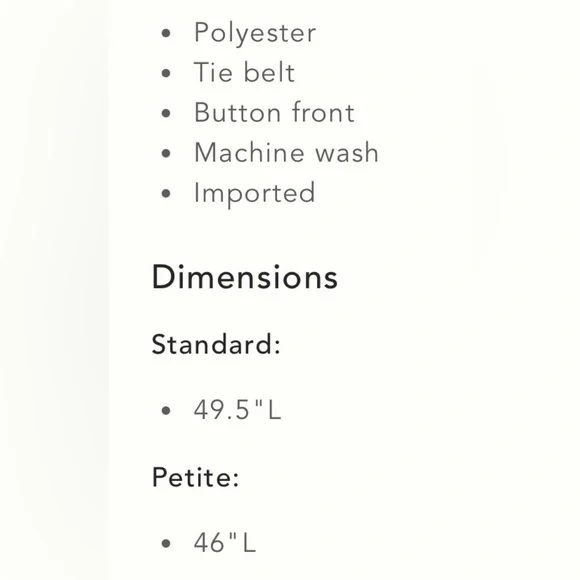Click the 46"L measurement
The width and height of the screenshot is (580, 580).
coord(225,543)
